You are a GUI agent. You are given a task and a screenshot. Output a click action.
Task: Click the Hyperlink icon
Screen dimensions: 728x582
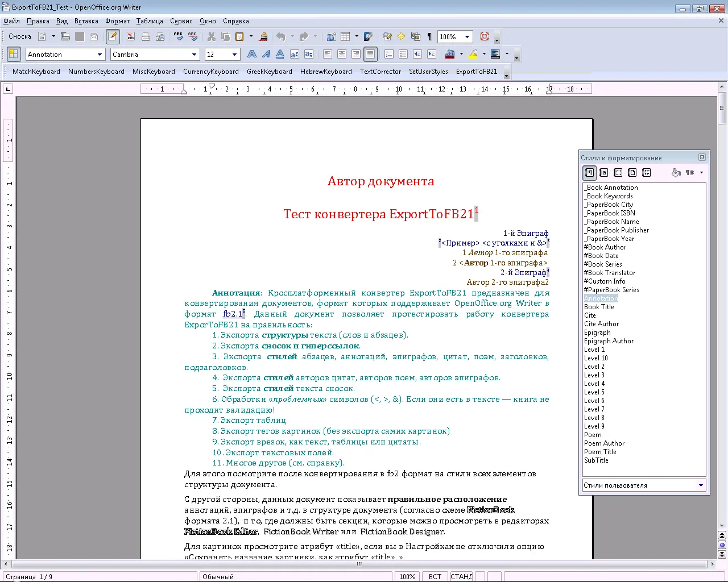point(331,36)
